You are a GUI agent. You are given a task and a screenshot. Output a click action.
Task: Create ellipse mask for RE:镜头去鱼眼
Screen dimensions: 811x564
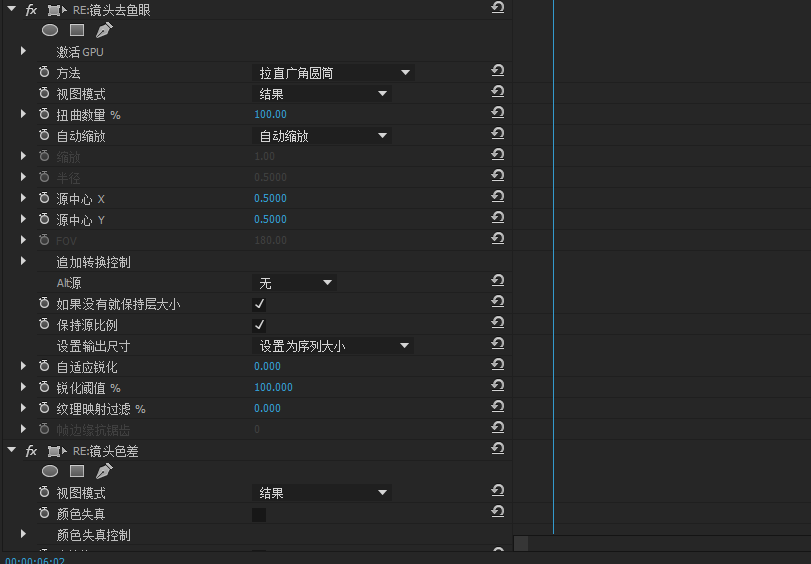pos(50,31)
